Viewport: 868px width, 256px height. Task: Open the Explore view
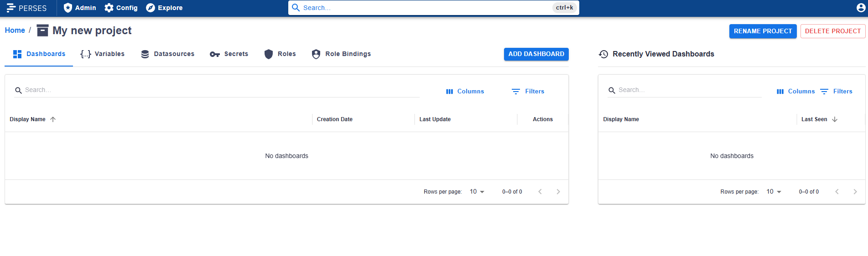pyautogui.click(x=164, y=8)
